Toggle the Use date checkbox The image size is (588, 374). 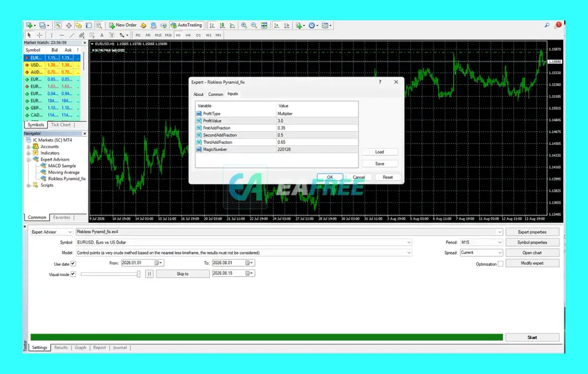(73, 263)
